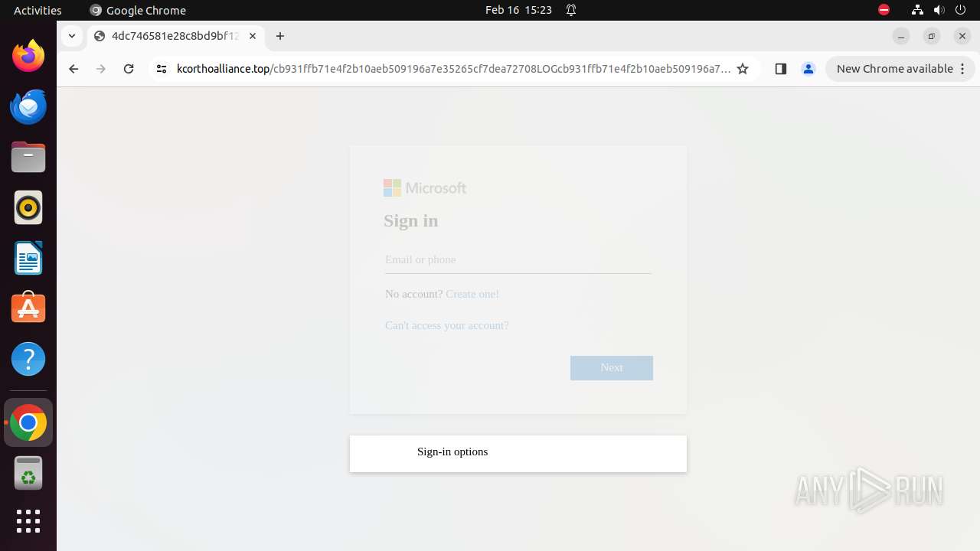Toggle the Chrome side panel

780,69
